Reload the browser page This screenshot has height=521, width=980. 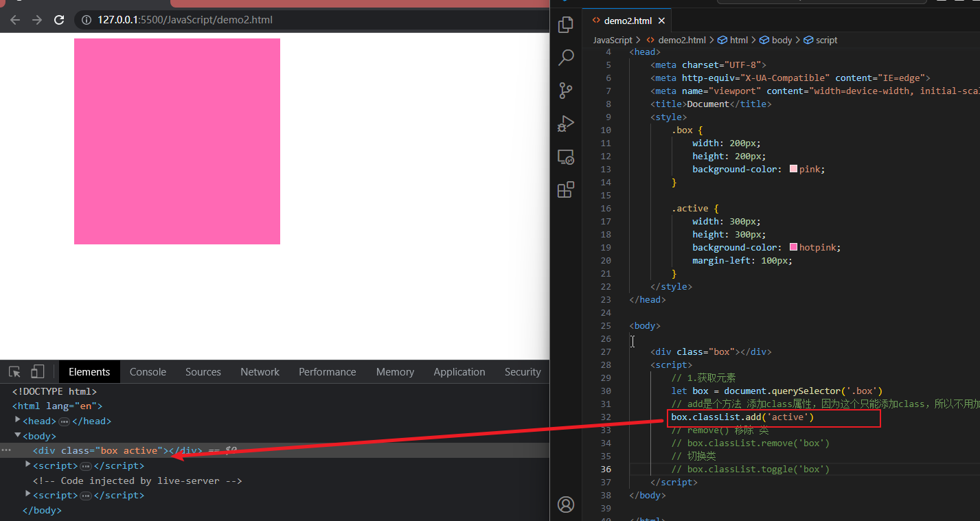(59, 20)
